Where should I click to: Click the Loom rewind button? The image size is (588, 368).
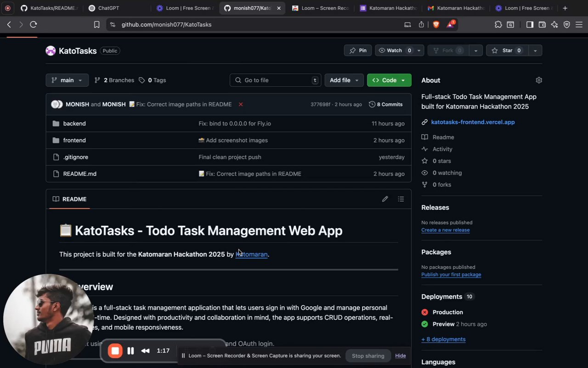(x=145, y=351)
